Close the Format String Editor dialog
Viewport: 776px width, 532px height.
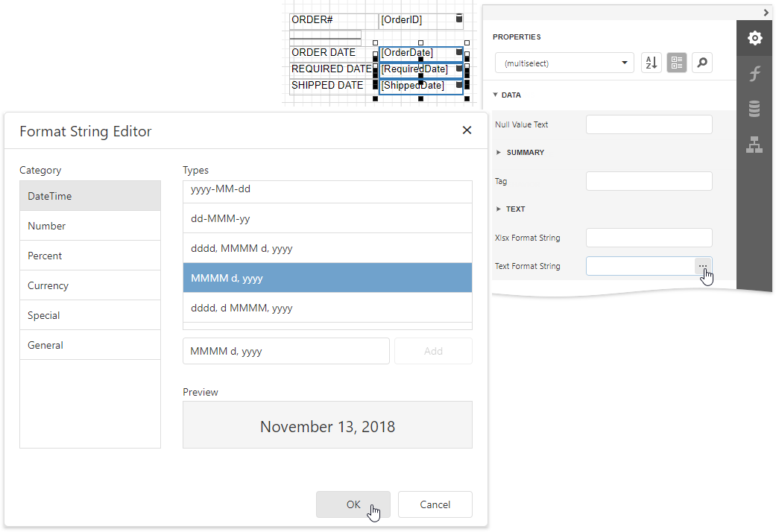(467, 130)
